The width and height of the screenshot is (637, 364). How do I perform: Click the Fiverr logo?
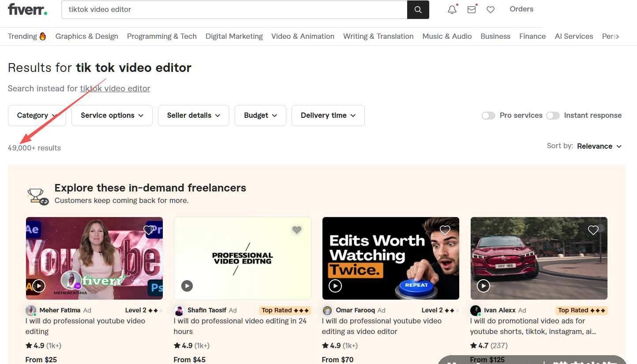pos(27,9)
